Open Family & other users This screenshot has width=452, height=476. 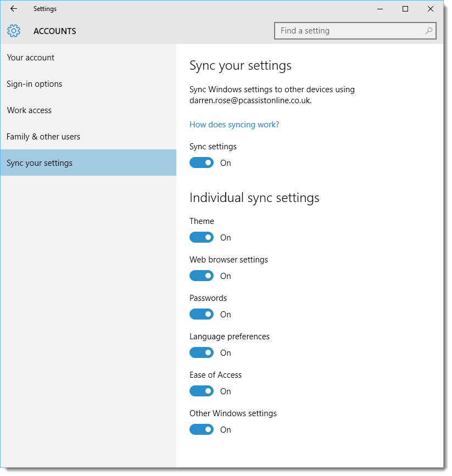[x=43, y=136]
